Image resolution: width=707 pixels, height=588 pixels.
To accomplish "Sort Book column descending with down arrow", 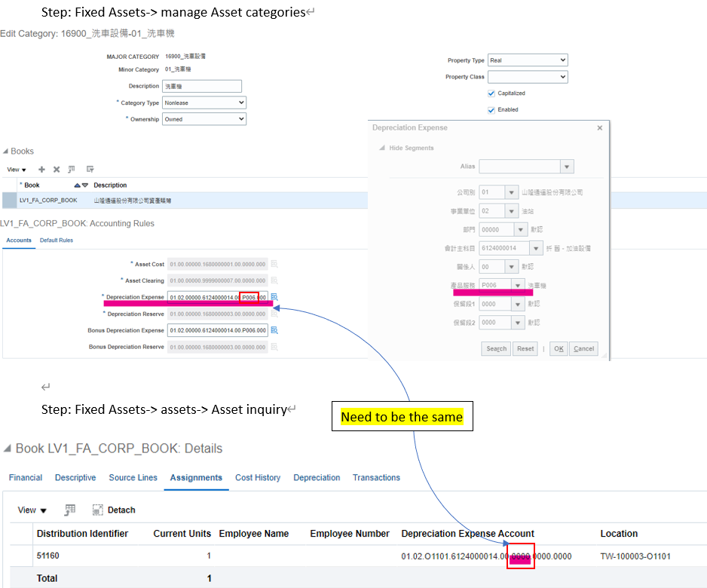I will coord(85,185).
